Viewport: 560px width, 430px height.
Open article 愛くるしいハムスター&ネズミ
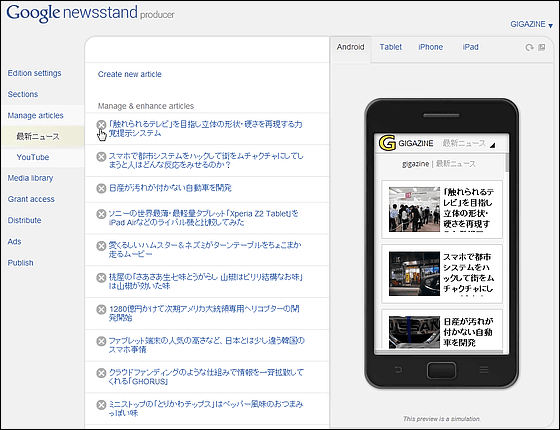coord(205,250)
